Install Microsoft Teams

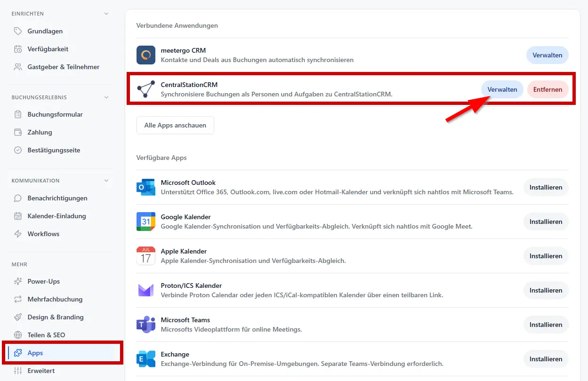(x=546, y=325)
